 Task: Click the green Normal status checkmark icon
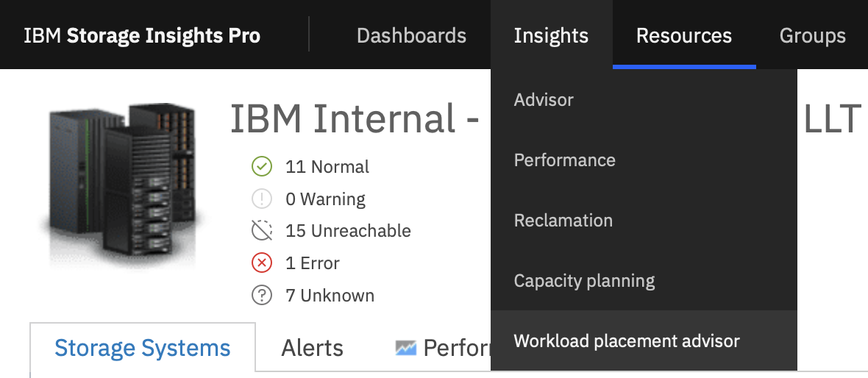click(x=262, y=167)
